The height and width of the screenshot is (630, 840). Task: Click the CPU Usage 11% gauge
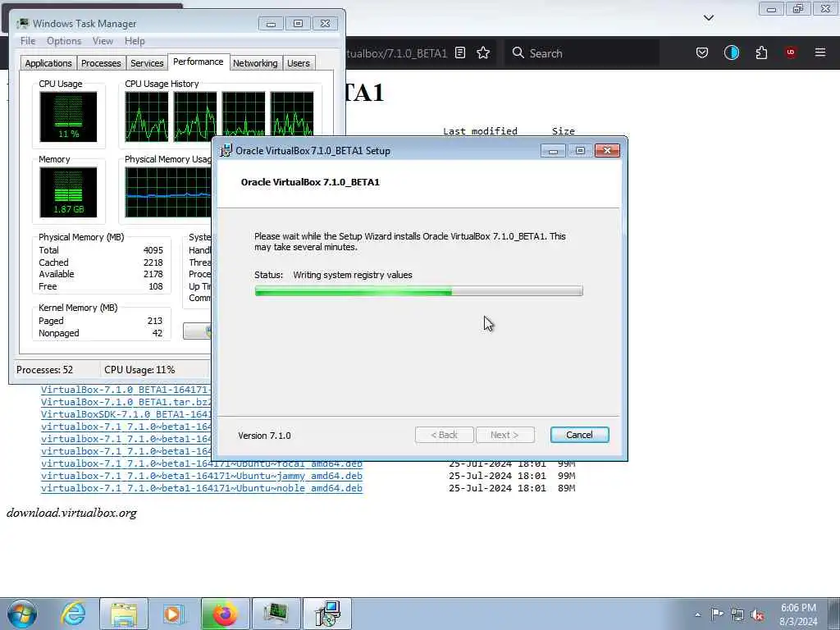pyautogui.click(x=69, y=116)
